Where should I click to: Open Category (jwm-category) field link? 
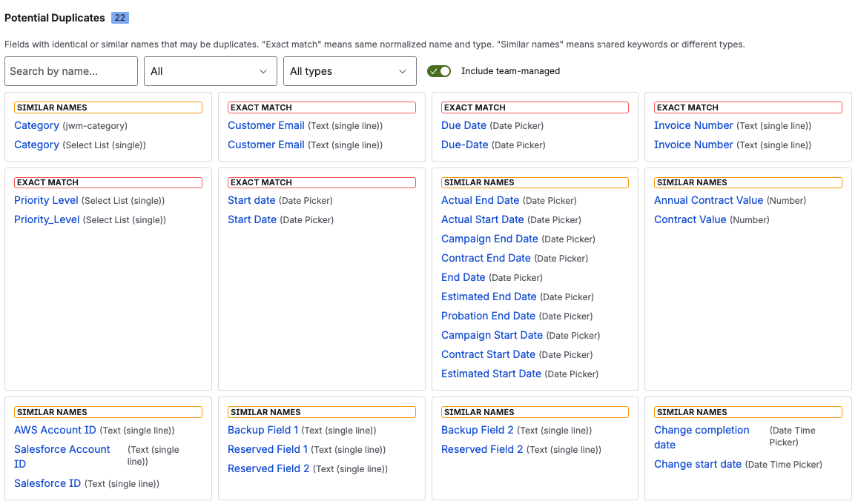pyautogui.click(x=36, y=126)
